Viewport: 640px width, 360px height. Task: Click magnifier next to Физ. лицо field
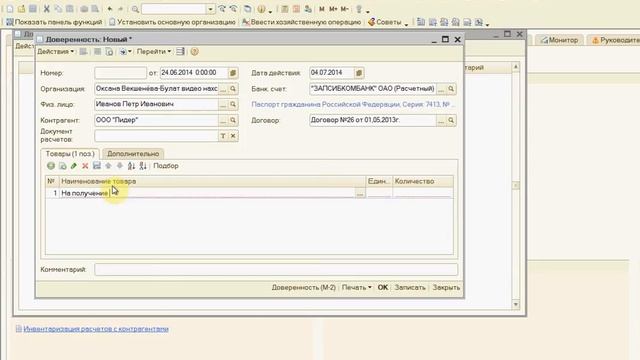point(233,104)
